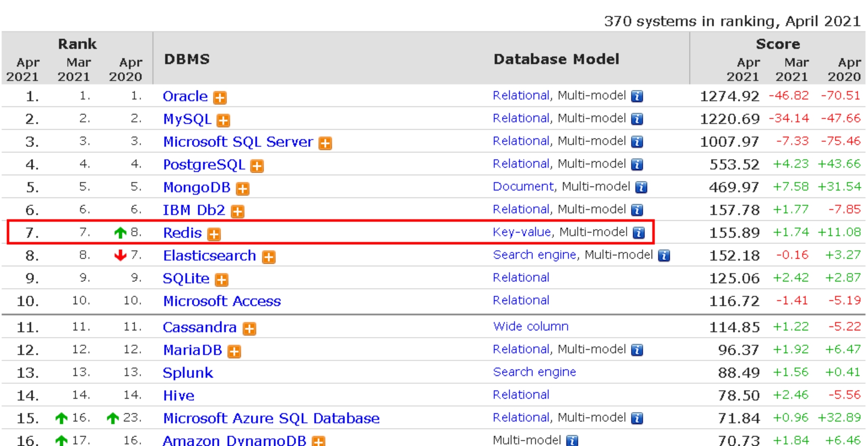This screenshot has width=868, height=446.
Task: Click the Relational link in MySQL's row
Action: click(521, 118)
